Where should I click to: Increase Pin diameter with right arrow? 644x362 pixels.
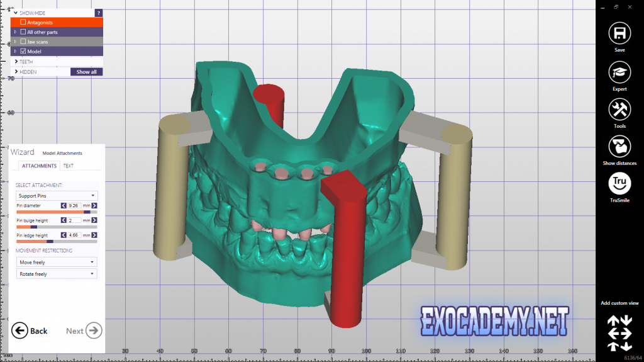(94, 205)
